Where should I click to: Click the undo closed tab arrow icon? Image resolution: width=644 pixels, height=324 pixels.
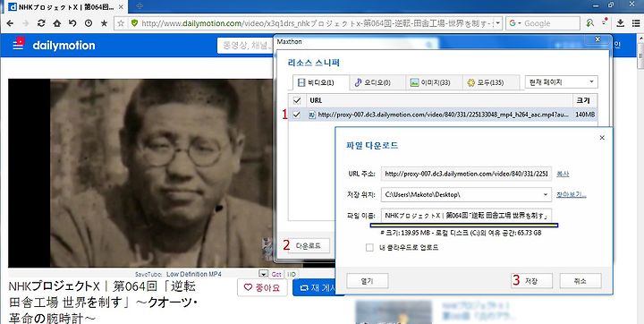72,23
